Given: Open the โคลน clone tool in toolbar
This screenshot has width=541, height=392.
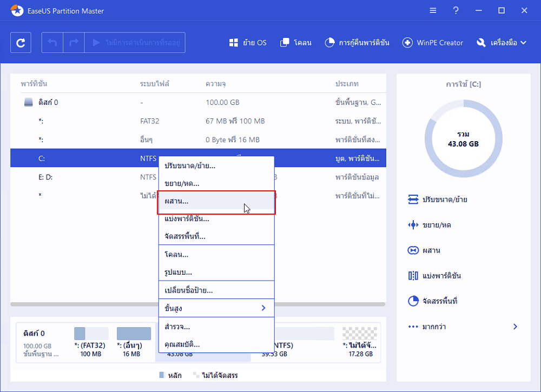Looking at the screenshot, I should click(296, 43).
